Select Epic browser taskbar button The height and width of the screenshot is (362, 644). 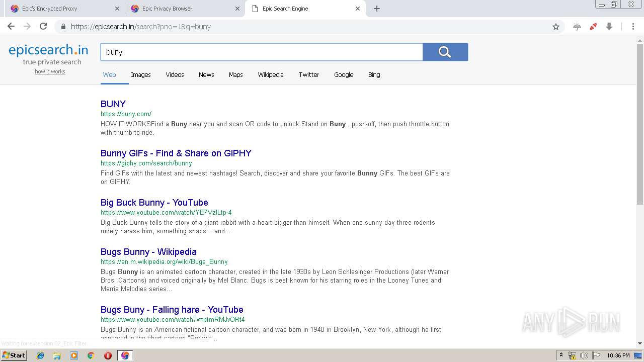coord(125,355)
